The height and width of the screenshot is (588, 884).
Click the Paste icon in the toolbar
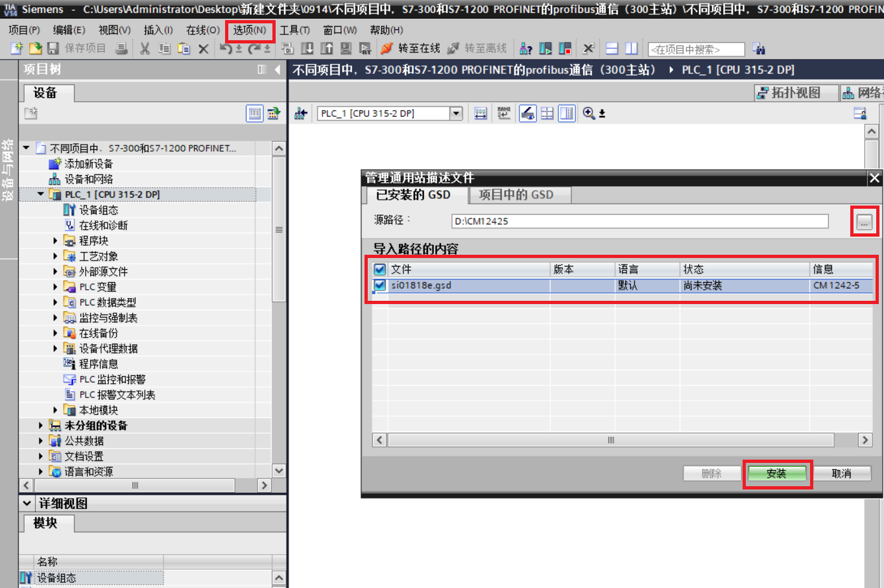[184, 49]
